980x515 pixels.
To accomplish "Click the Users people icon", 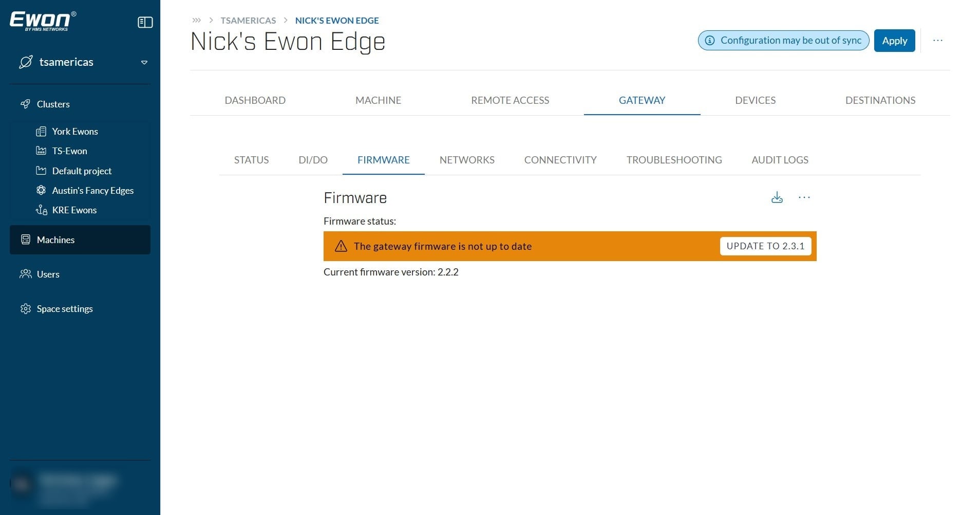I will (x=25, y=274).
